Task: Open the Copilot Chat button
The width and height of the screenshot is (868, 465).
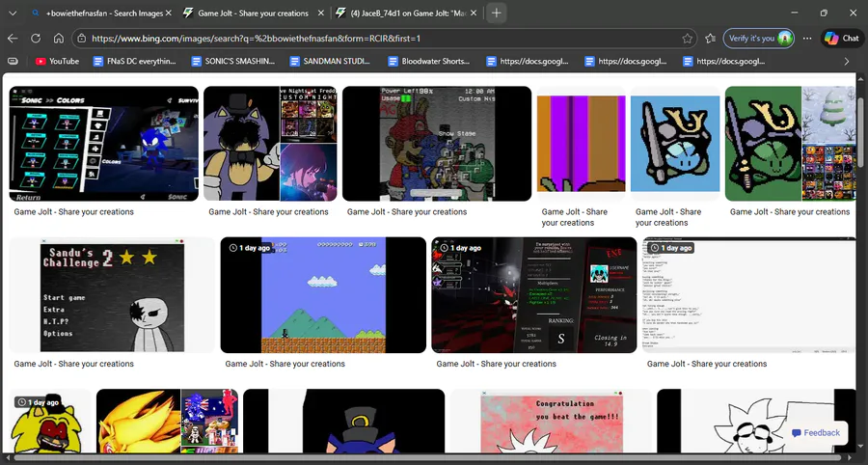Action: [842, 39]
